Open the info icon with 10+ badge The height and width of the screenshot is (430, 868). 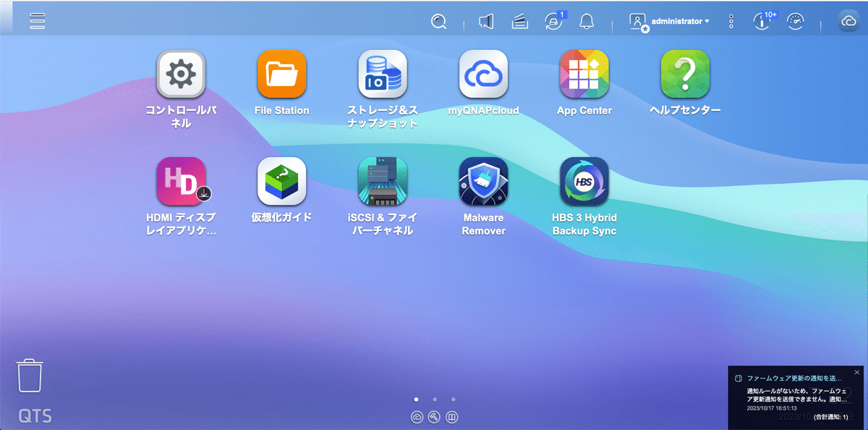[x=763, y=22]
